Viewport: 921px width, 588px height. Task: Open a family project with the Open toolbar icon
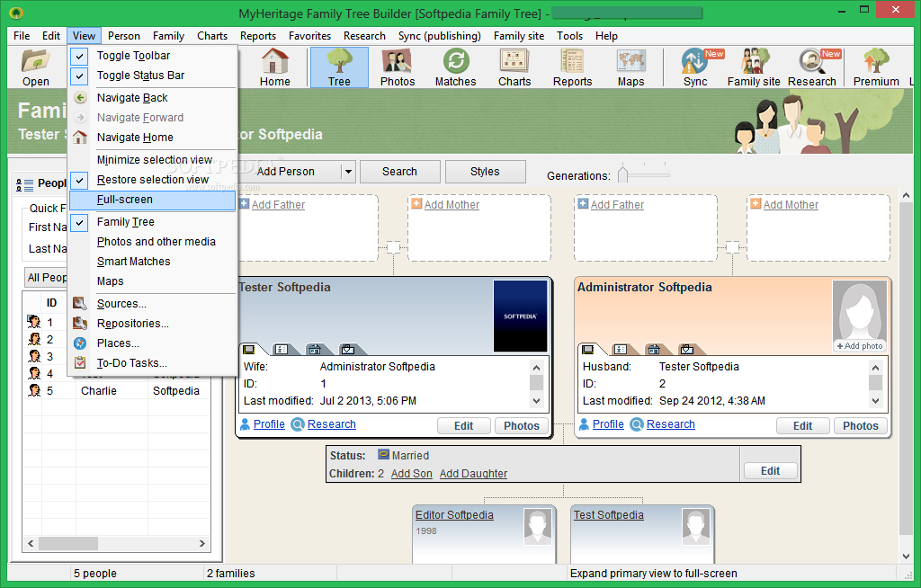pos(35,67)
